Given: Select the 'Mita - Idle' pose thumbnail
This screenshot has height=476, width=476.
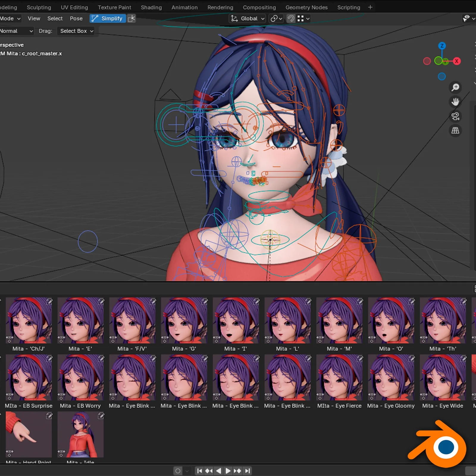Looking at the screenshot, I should 80,434.
